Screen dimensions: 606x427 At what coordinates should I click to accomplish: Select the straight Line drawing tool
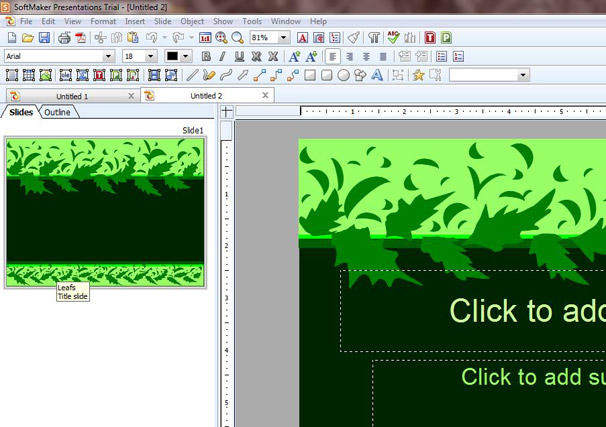[193, 75]
